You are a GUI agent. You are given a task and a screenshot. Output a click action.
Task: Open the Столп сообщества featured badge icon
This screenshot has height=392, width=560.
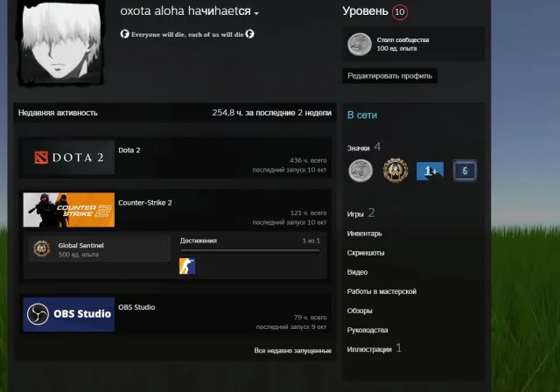pyautogui.click(x=360, y=45)
